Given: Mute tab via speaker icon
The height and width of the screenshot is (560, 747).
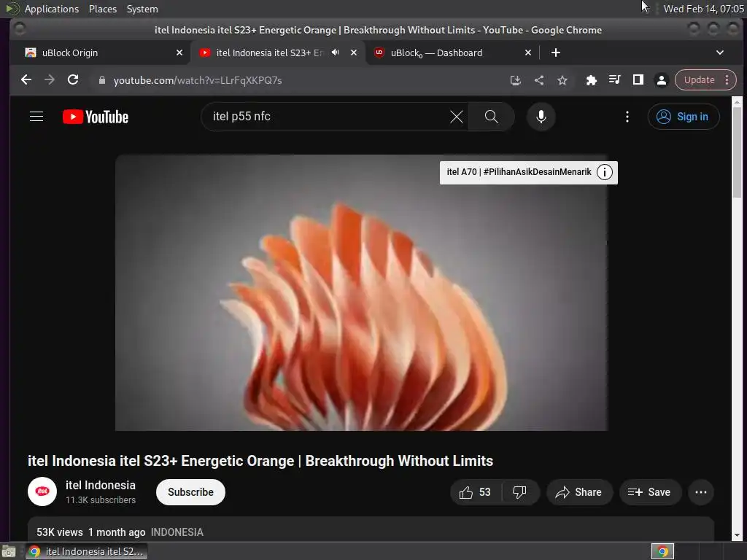Looking at the screenshot, I should 336,52.
